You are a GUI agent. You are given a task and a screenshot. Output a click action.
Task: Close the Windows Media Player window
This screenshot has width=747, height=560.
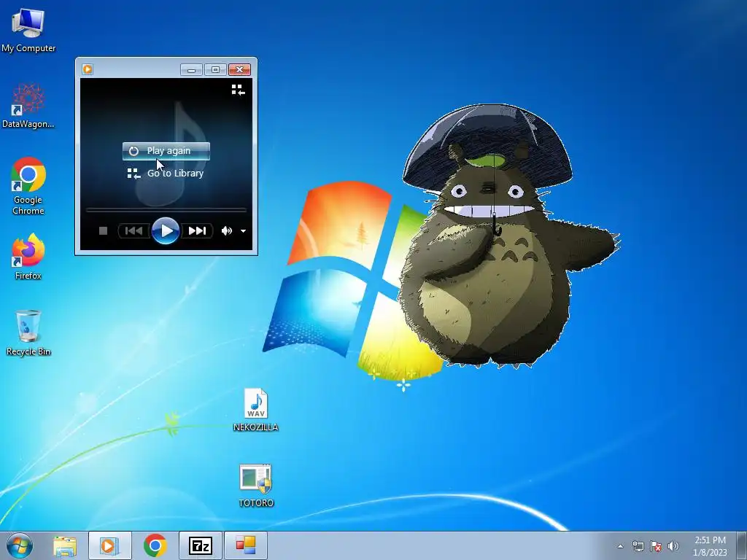(239, 69)
